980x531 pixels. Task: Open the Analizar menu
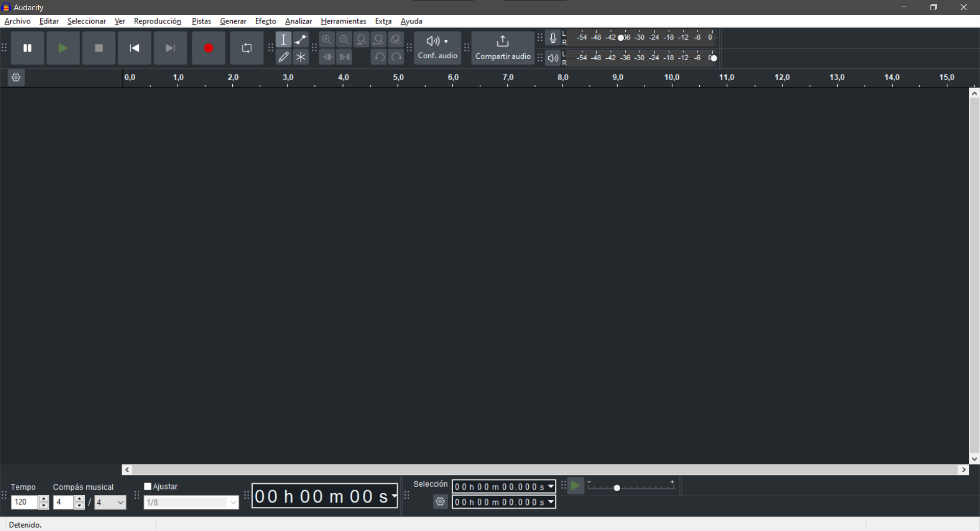[299, 21]
